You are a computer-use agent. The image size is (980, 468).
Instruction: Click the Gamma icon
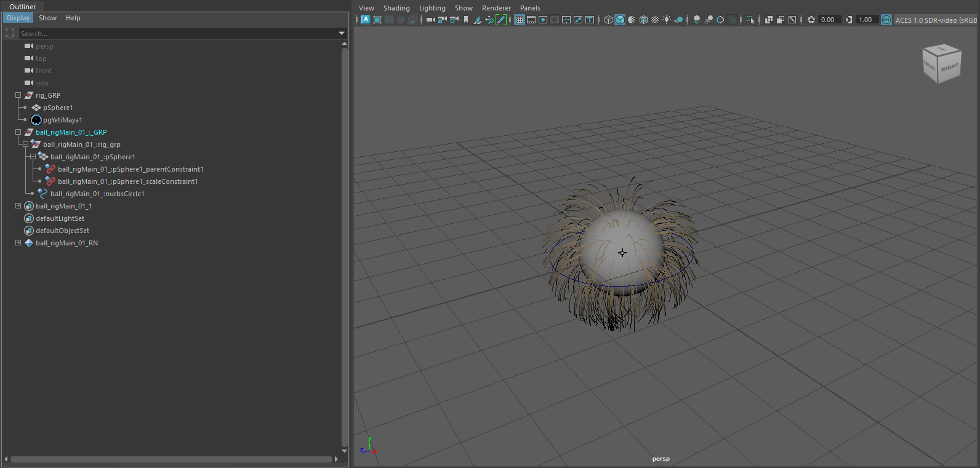849,20
